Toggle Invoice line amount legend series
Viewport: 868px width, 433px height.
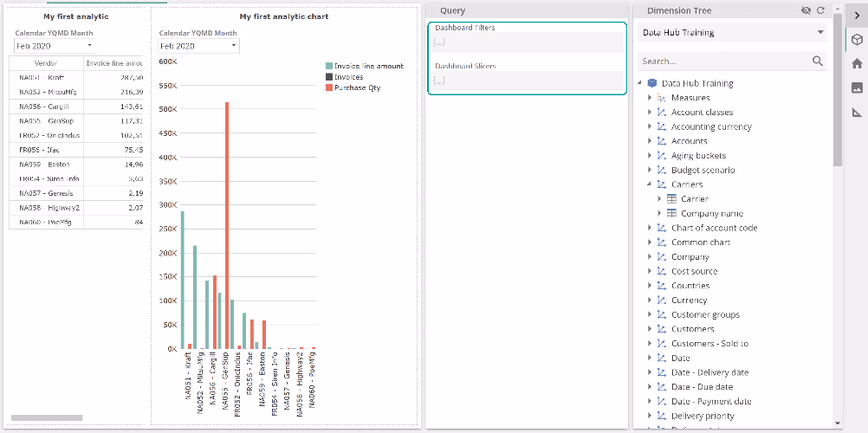pos(329,66)
